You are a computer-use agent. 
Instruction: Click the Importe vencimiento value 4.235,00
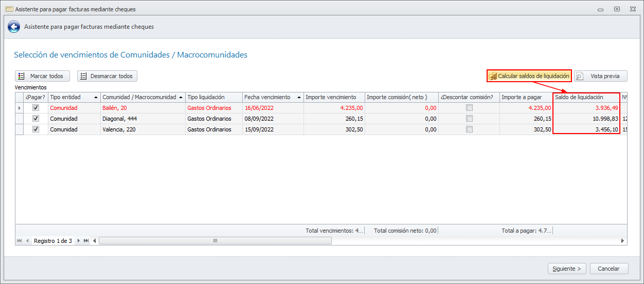click(351, 108)
